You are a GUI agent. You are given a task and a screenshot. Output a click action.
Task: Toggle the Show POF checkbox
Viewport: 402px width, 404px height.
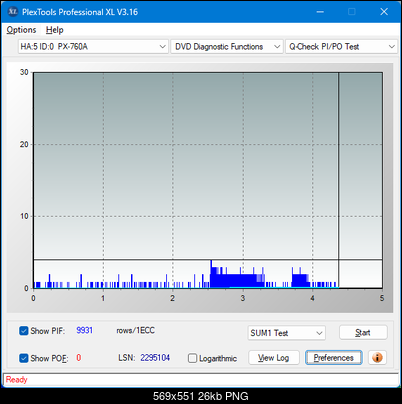point(24,358)
